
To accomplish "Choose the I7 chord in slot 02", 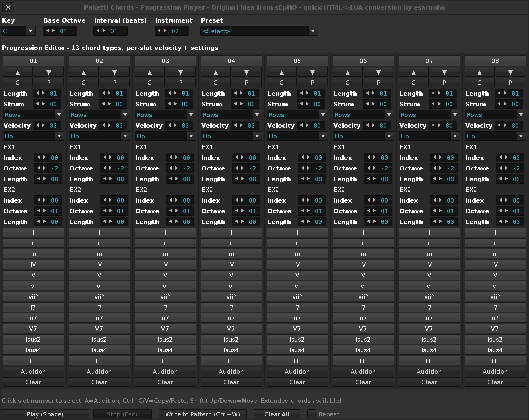I will click(x=99, y=307).
